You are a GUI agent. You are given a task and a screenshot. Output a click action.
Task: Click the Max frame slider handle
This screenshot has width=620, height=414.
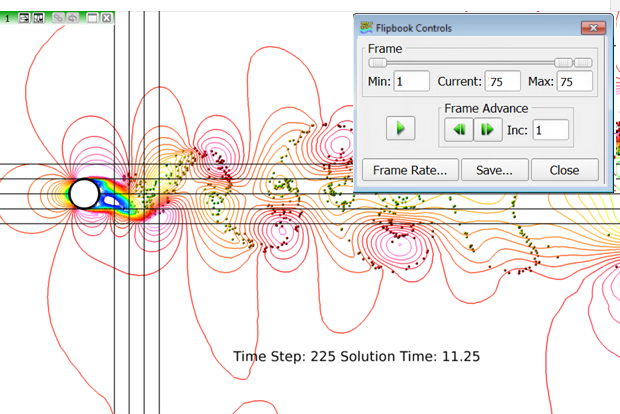[x=583, y=62]
